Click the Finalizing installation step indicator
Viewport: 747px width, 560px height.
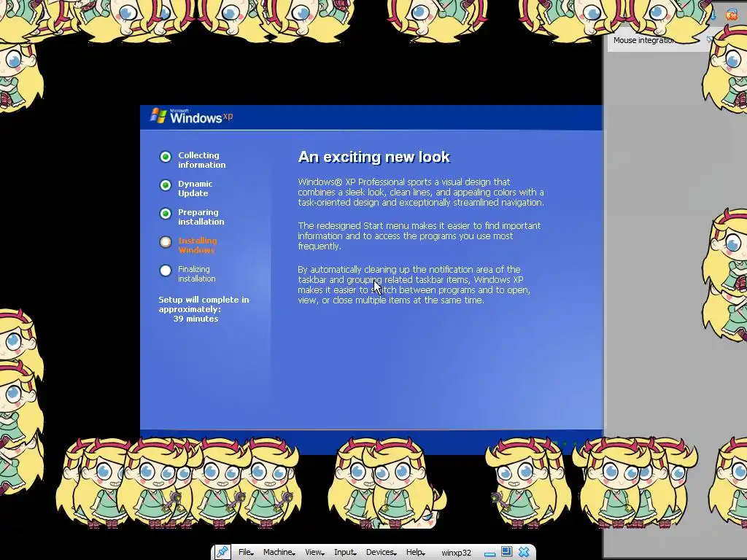click(x=166, y=271)
